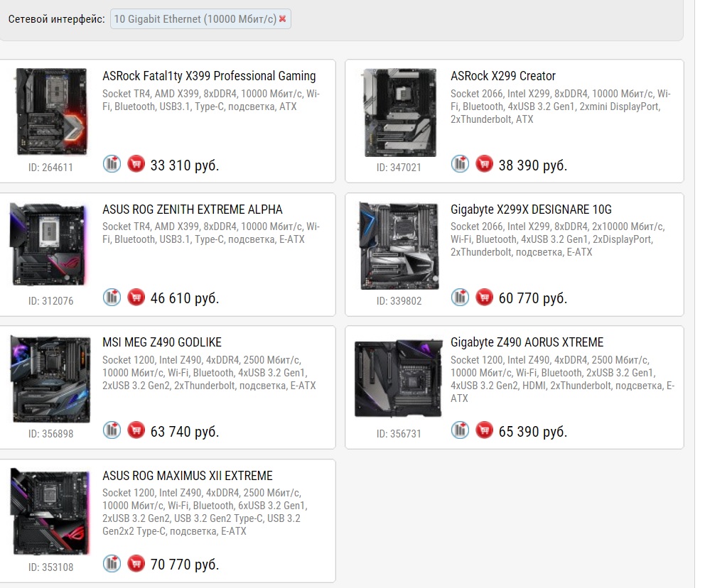Click the price 33 310 руб.
This screenshot has width=705, height=588.
coord(184,165)
